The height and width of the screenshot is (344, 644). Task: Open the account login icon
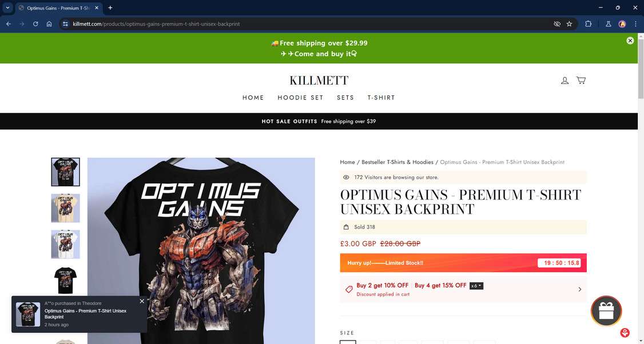[x=565, y=81]
